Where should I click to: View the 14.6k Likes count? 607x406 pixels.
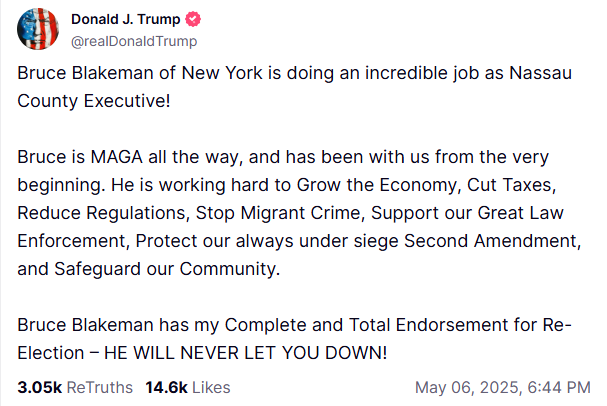click(166, 387)
